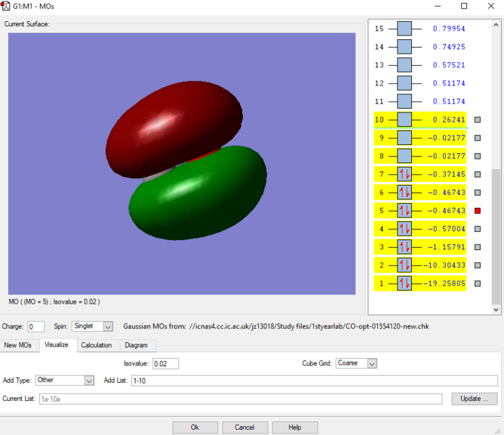Toggle the red surface square for MO 5
This screenshot has height=435, width=504.
478,211
